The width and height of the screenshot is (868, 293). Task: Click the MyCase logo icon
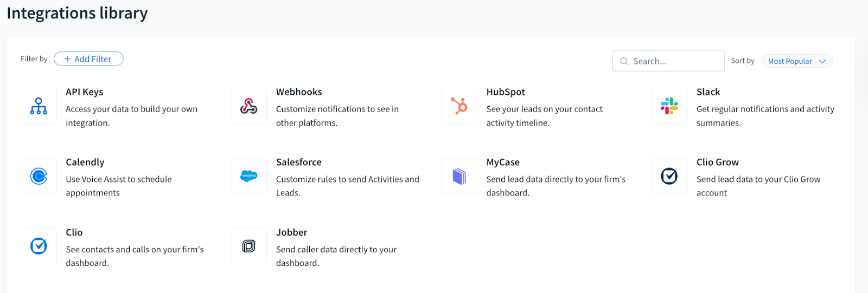[459, 176]
